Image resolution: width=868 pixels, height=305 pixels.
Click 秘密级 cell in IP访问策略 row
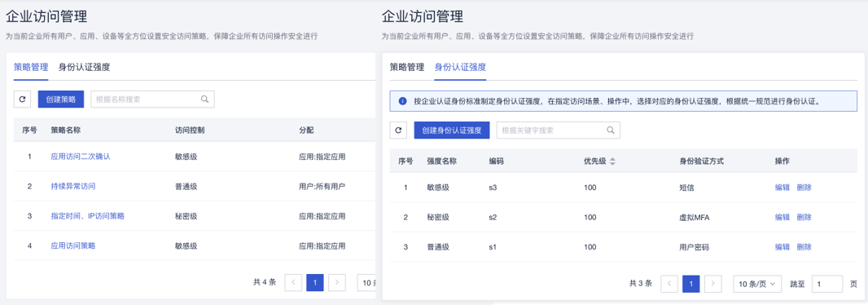pyautogui.click(x=186, y=216)
